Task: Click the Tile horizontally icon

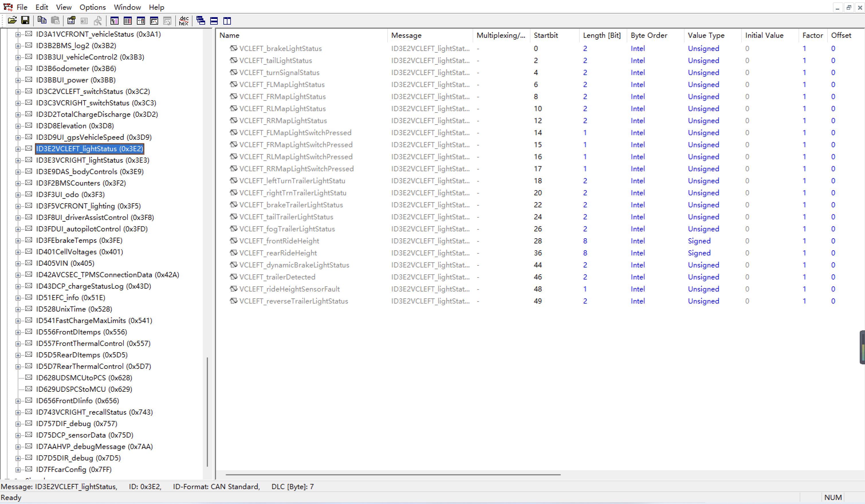Action: pos(214,21)
